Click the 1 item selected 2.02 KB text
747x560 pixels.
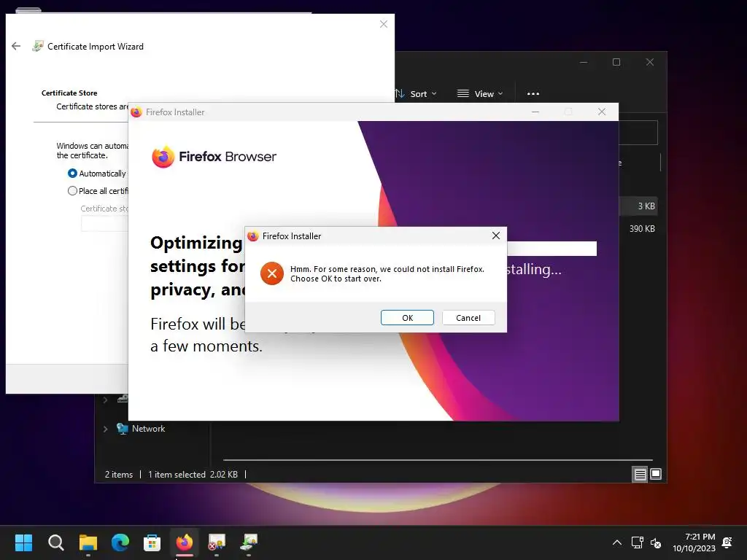(x=193, y=475)
